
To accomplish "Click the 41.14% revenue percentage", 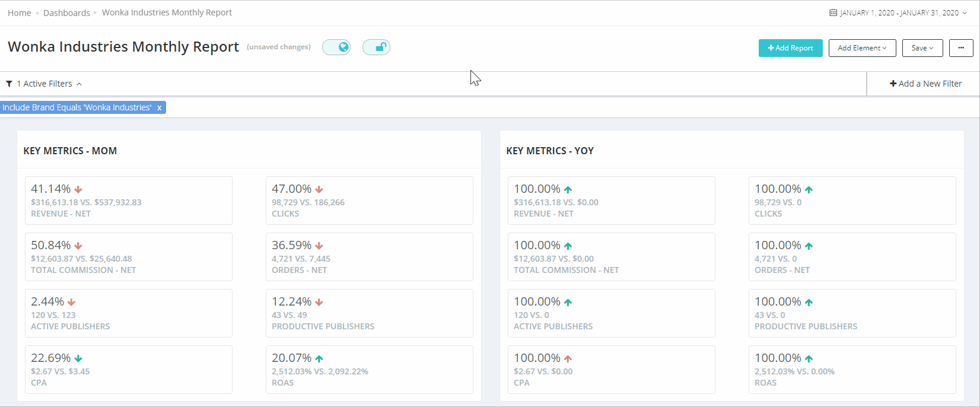I will (x=51, y=189).
